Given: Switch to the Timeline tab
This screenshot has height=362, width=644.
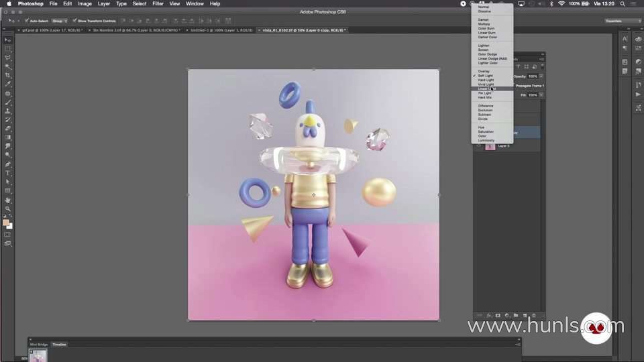Looking at the screenshot, I should pos(59,345).
